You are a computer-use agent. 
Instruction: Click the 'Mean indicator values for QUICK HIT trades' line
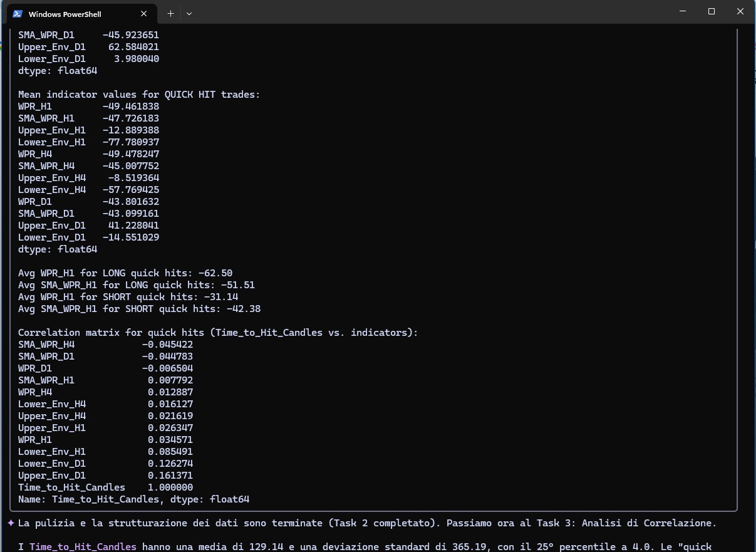[x=139, y=95]
